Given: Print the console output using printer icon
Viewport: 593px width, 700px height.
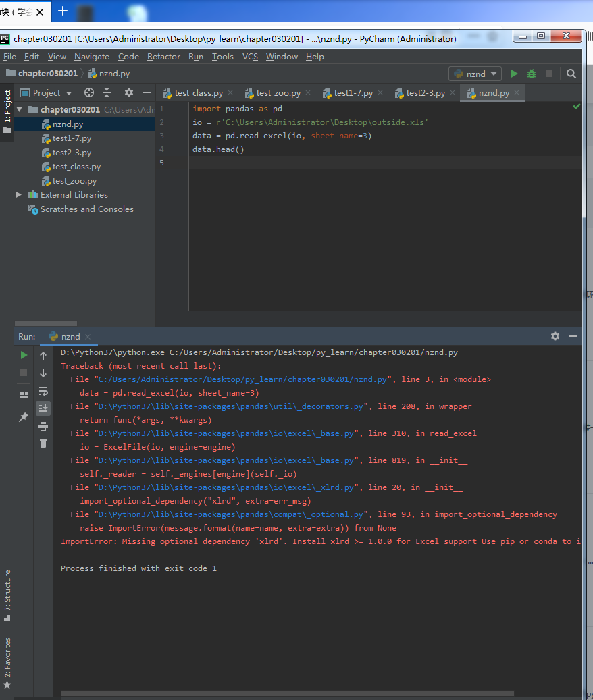Looking at the screenshot, I should click(43, 426).
